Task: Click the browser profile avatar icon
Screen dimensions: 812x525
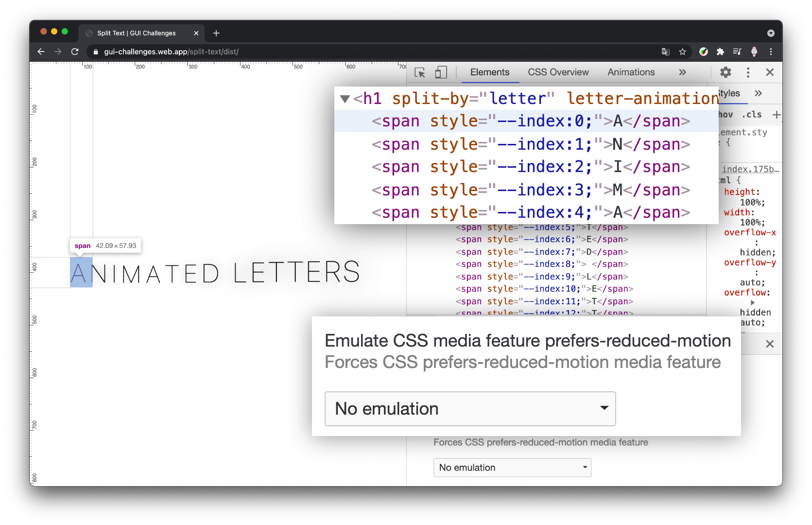Action: 755,52
